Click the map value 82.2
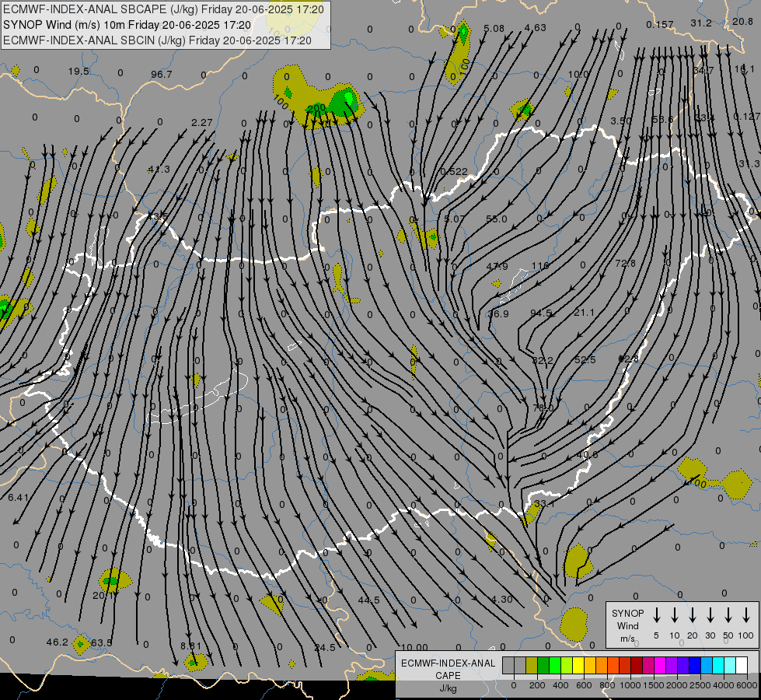 [543, 360]
